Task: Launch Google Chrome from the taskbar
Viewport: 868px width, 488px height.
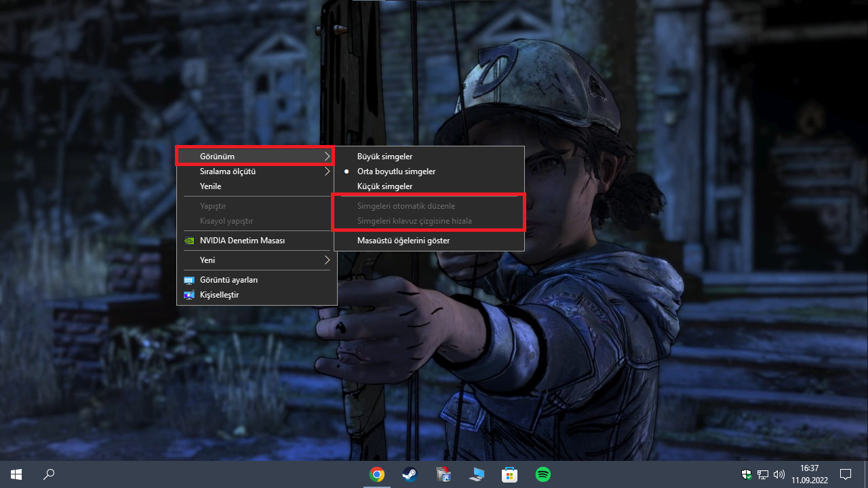Action: point(377,474)
